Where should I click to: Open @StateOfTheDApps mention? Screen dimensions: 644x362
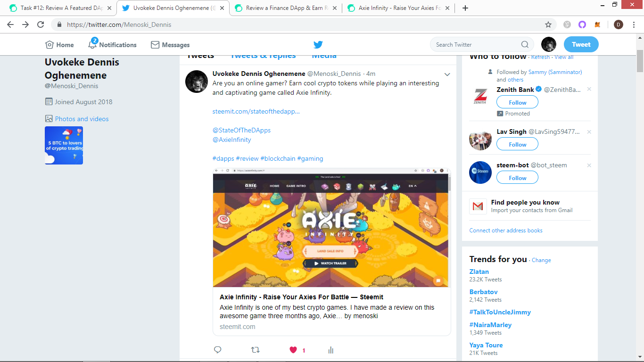click(241, 130)
